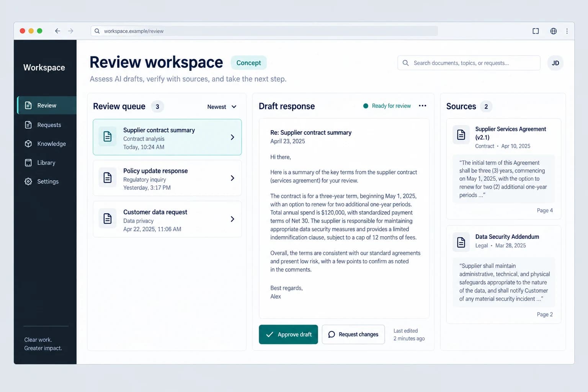Open the Newest sort dropdown
The image size is (588, 392).
pyautogui.click(x=222, y=107)
